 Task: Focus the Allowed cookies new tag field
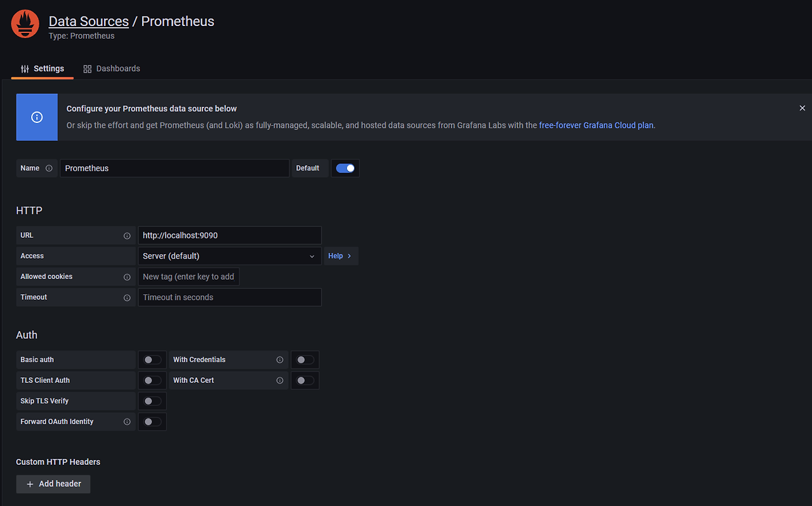coord(188,276)
